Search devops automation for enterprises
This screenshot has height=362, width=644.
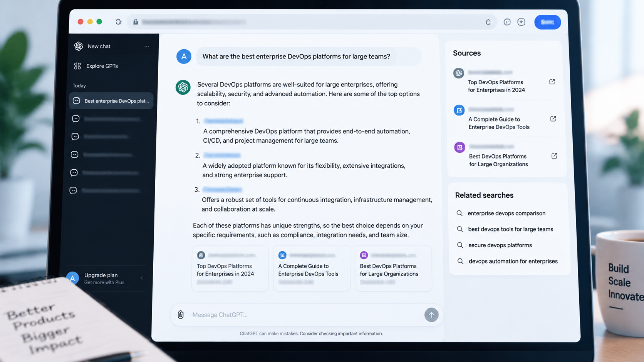pos(513,261)
